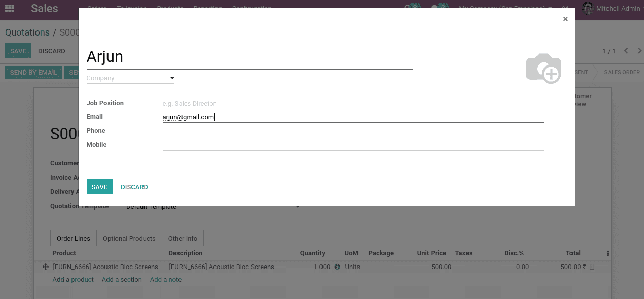Discard changes to the background quotation
Viewport: 644px width, 299px height.
pos(52,51)
